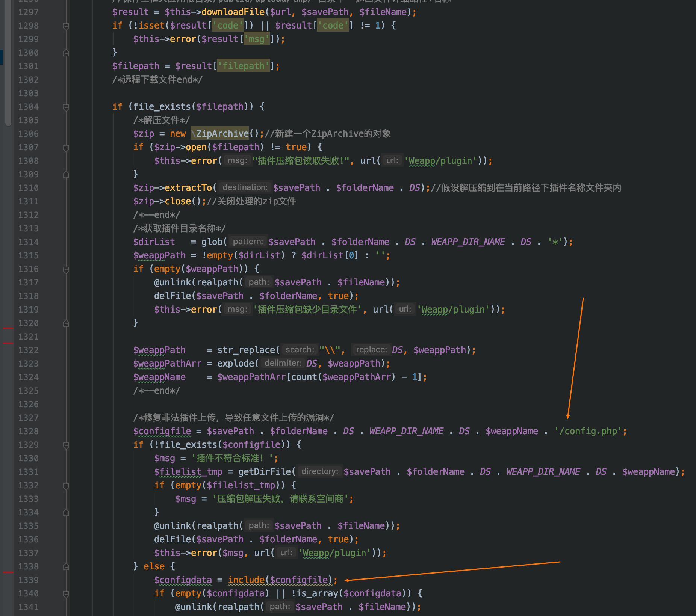Click fold end marker on line 1320

click(66, 323)
